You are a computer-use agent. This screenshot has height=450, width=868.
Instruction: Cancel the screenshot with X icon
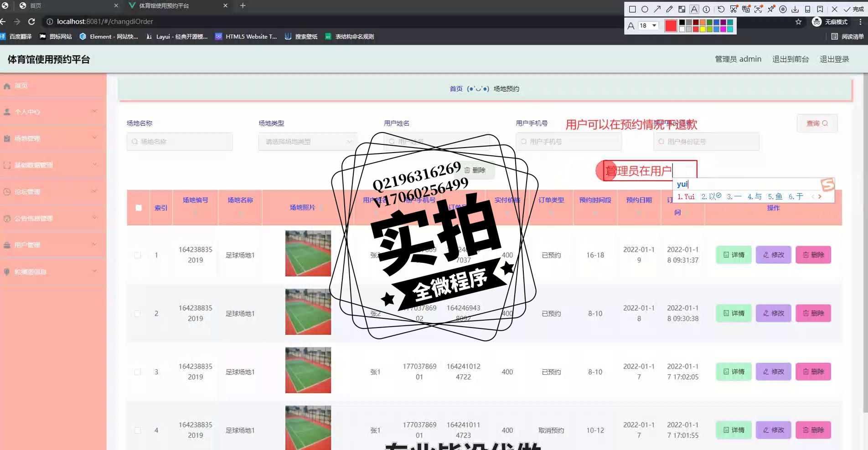coord(834,9)
